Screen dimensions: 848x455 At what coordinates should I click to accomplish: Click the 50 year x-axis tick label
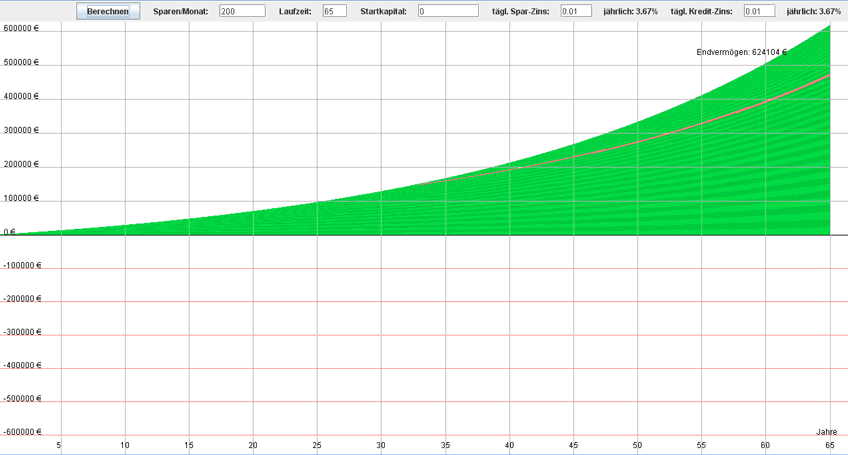(637, 445)
